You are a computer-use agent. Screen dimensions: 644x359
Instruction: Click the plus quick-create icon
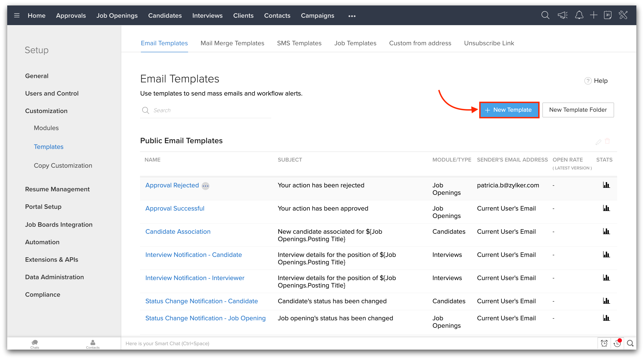tap(594, 16)
